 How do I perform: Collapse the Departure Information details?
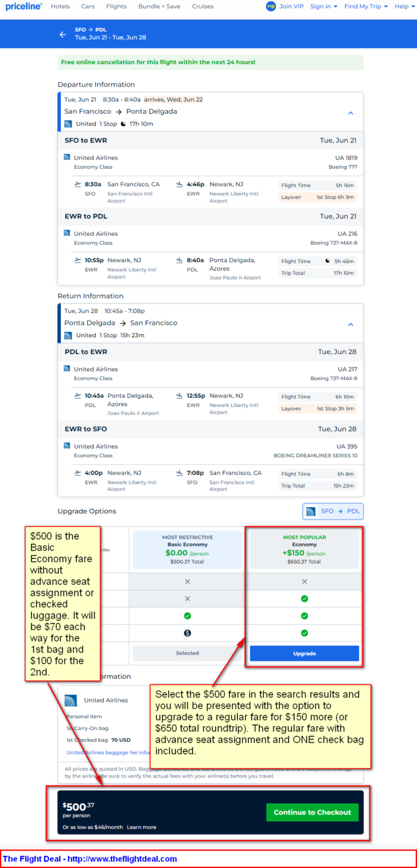[350, 113]
